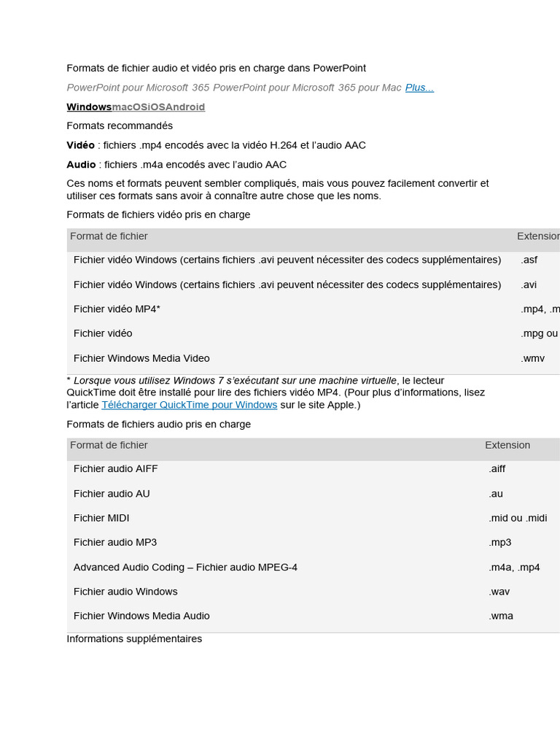Select the "Fichier MIDI" row
Screen dimensions: 560x747
[101, 518]
